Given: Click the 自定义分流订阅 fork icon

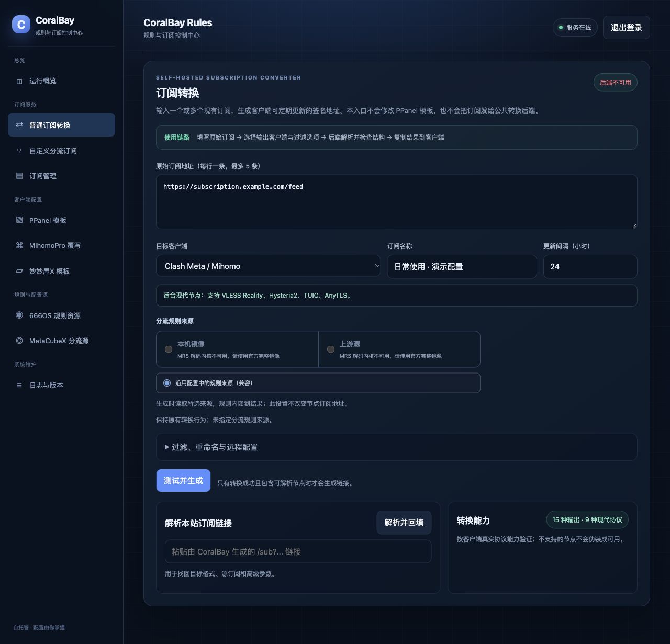Looking at the screenshot, I should (x=19, y=151).
